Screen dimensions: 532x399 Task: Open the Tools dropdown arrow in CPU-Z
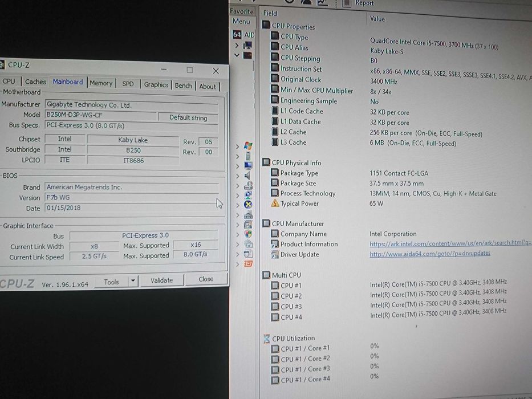coord(133,281)
